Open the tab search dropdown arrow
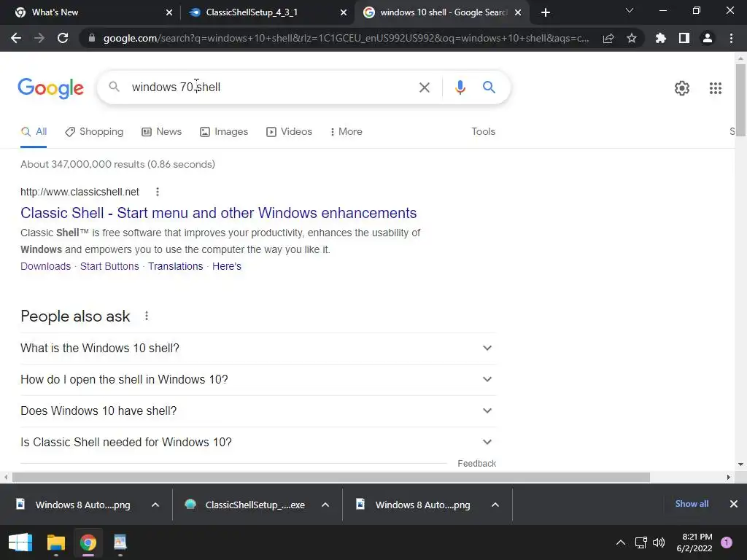 (x=630, y=10)
